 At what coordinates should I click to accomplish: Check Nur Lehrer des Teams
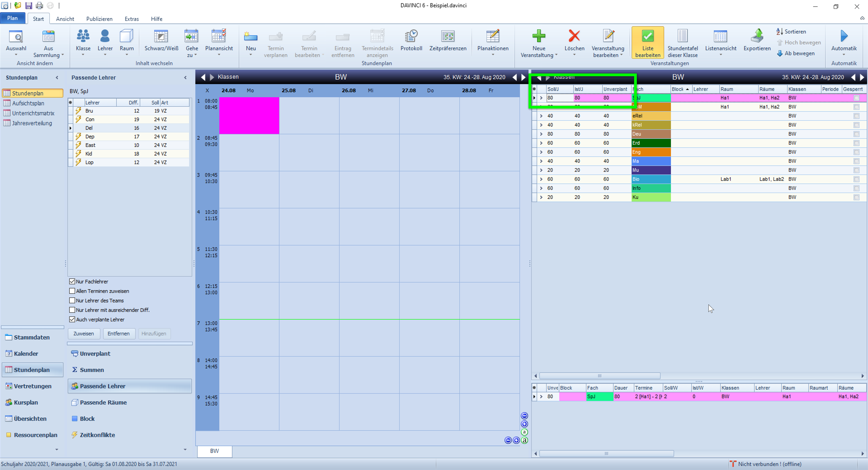[72, 300]
